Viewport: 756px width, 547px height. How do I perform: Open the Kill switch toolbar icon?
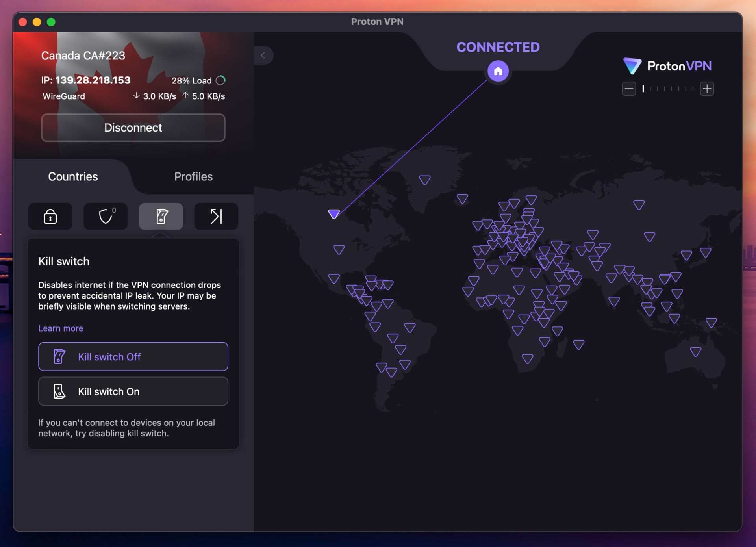[x=161, y=216]
